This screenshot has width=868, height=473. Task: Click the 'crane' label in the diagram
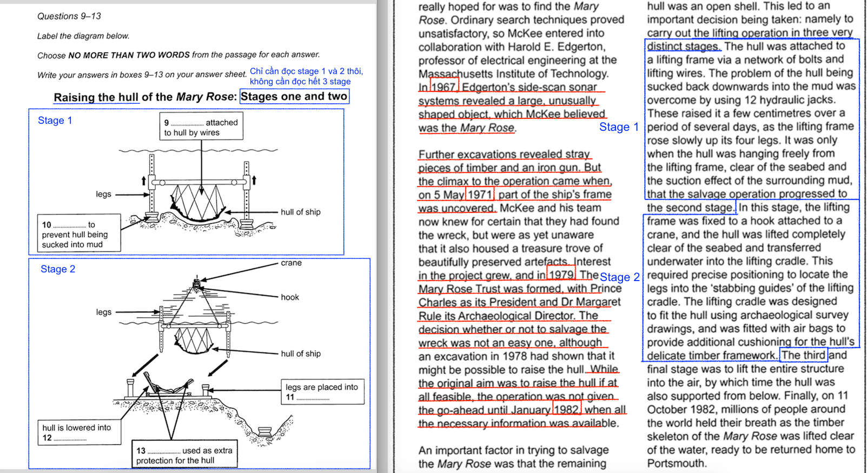click(x=291, y=263)
